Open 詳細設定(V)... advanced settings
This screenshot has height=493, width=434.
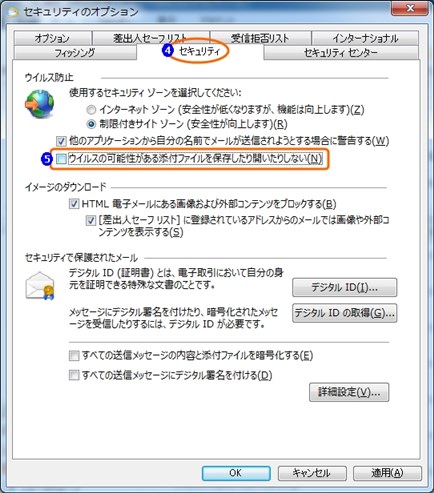coord(349,392)
